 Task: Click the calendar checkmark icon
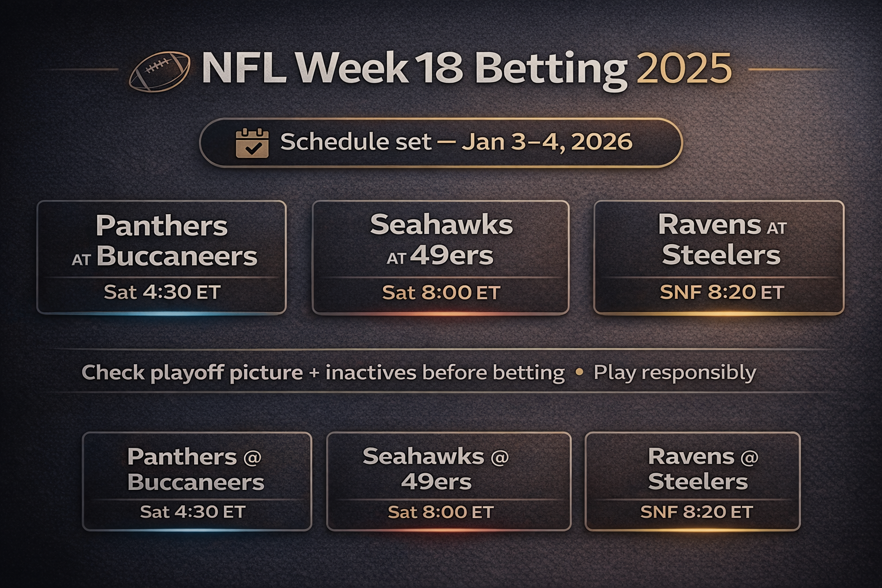click(252, 143)
